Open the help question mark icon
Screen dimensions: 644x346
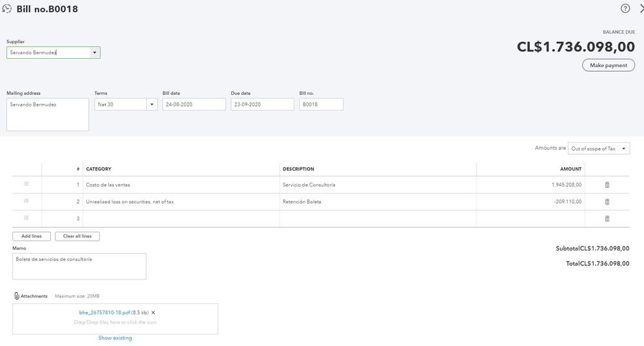pos(625,8)
